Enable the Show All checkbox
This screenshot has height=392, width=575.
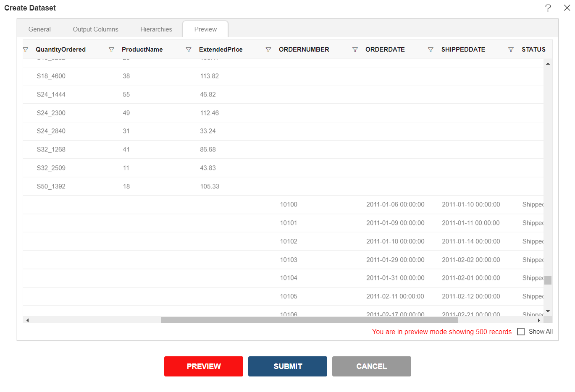tap(521, 332)
